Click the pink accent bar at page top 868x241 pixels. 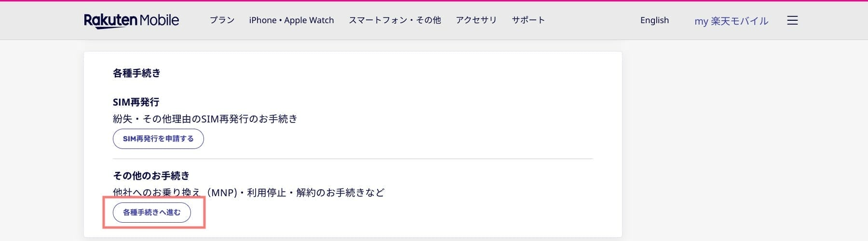point(434,0)
